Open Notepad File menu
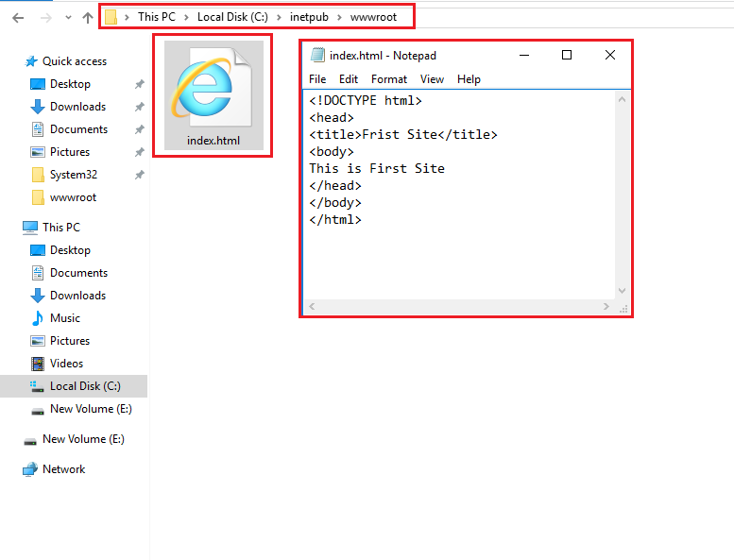The width and height of the screenshot is (734, 560). click(317, 79)
